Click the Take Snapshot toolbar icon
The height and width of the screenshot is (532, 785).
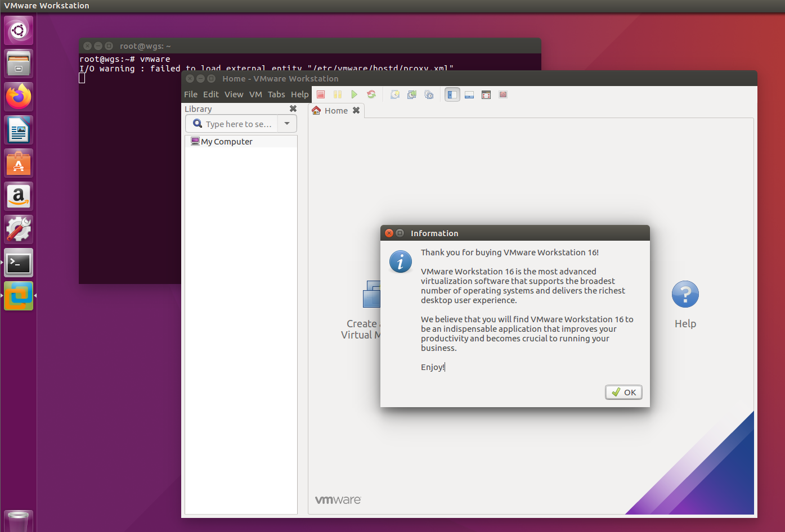click(x=395, y=94)
